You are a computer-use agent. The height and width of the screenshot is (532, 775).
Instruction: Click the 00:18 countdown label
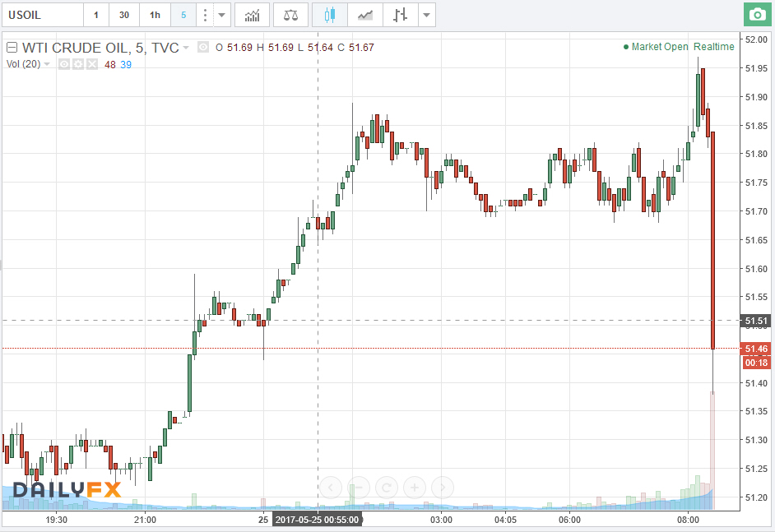(756, 363)
